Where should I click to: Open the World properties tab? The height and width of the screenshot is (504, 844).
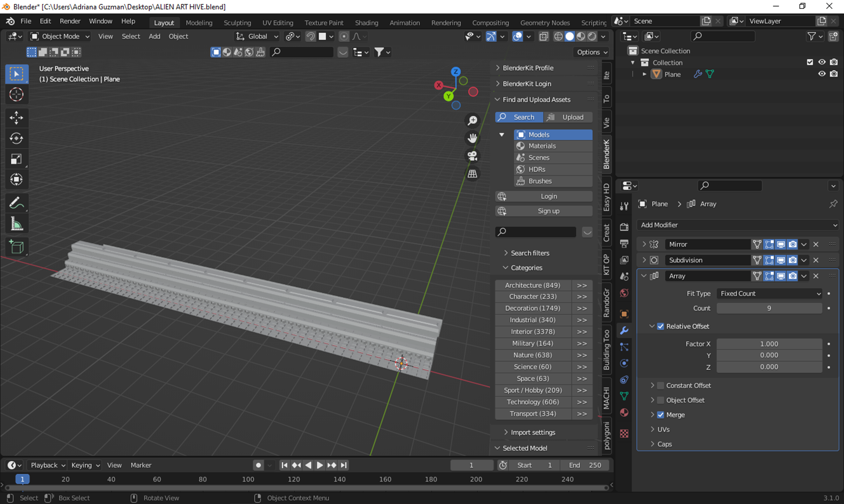click(x=624, y=293)
